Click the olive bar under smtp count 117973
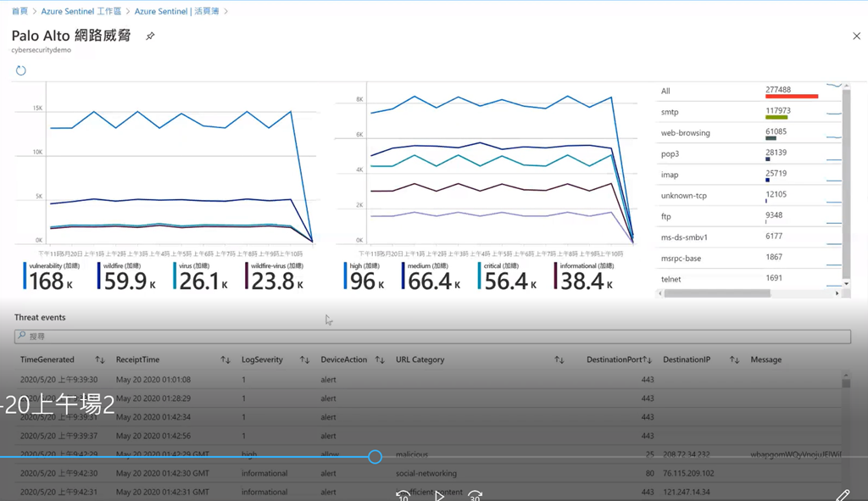868x501 pixels. [x=776, y=117]
